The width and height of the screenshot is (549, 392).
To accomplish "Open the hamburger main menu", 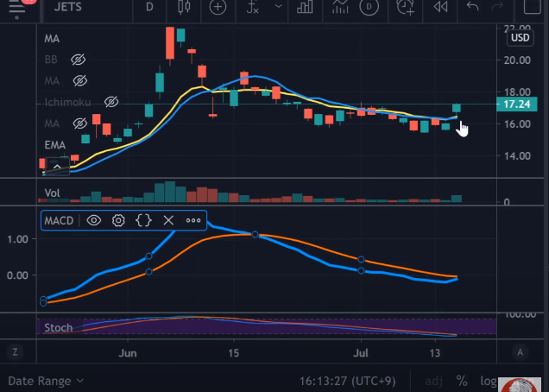I will (16, 8).
